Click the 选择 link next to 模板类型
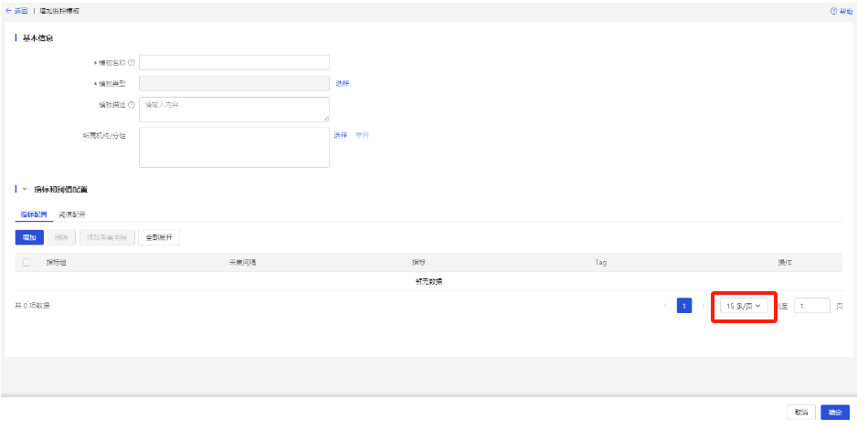Viewport: 868px width, 429px height. (x=342, y=83)
